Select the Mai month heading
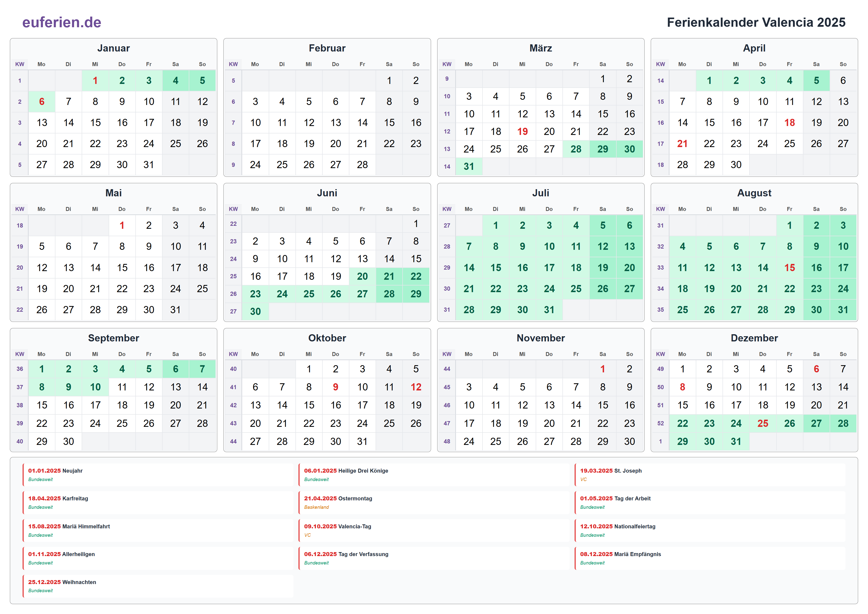This screenshot has width=868, height=614. [113, 193]
